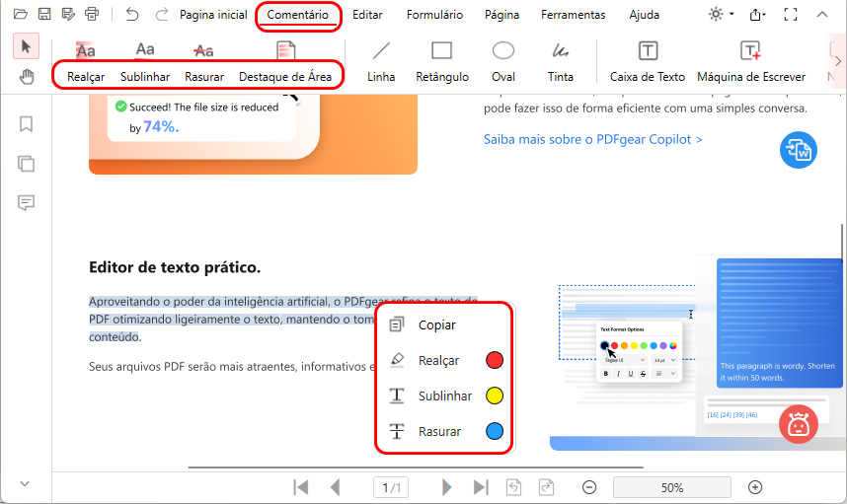Open the Pagina inicial tab

tap(213, 15)
